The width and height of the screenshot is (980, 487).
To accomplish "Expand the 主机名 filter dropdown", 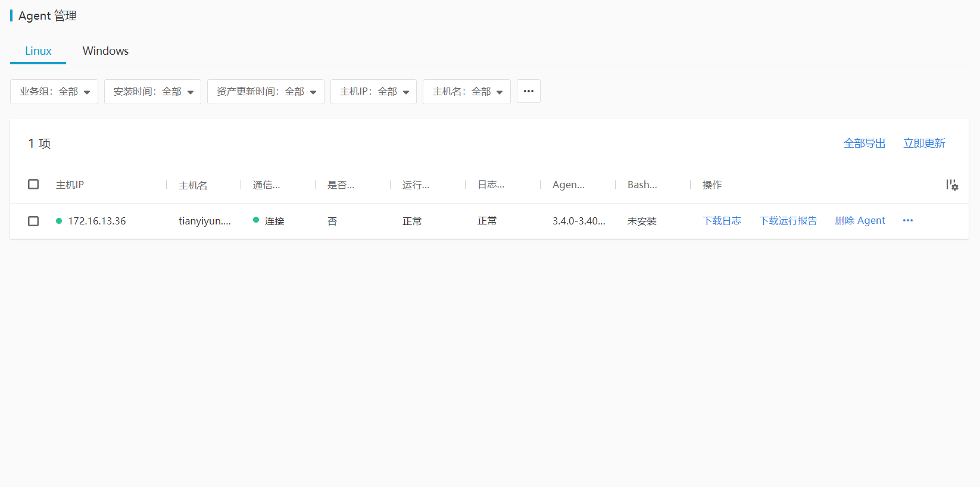I will (467, 92).
